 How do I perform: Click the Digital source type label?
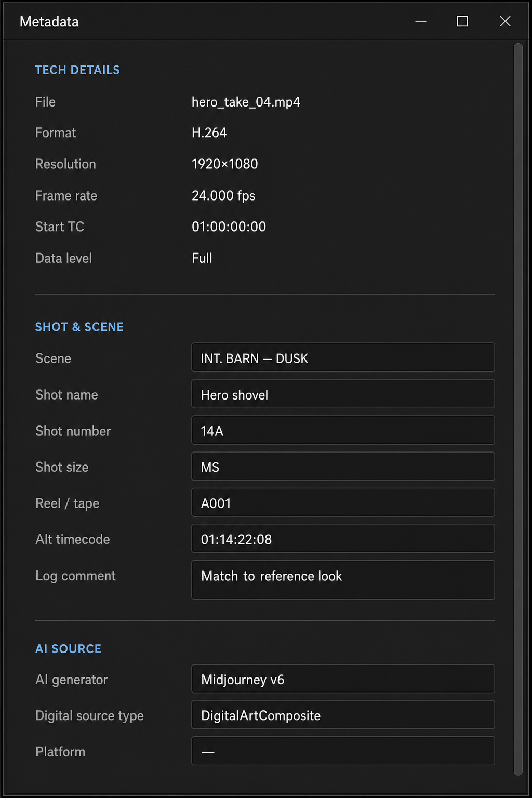click(x=89, y=716)
